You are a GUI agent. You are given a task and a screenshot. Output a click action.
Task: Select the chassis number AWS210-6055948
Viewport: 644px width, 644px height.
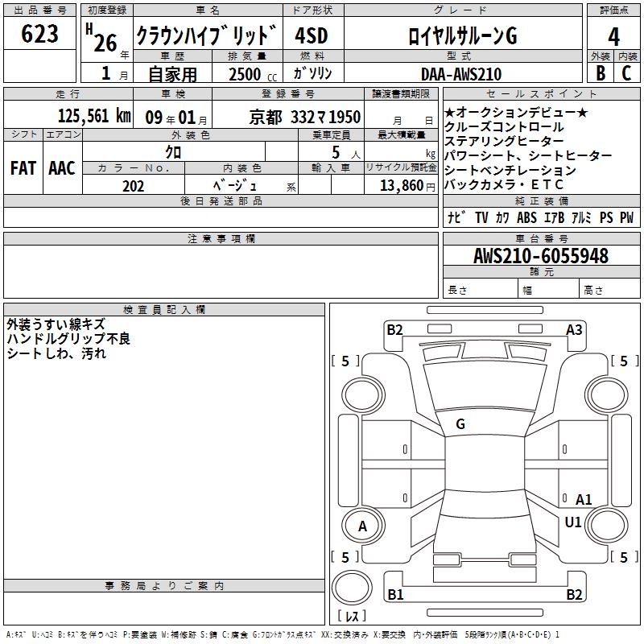coord(540,256)
